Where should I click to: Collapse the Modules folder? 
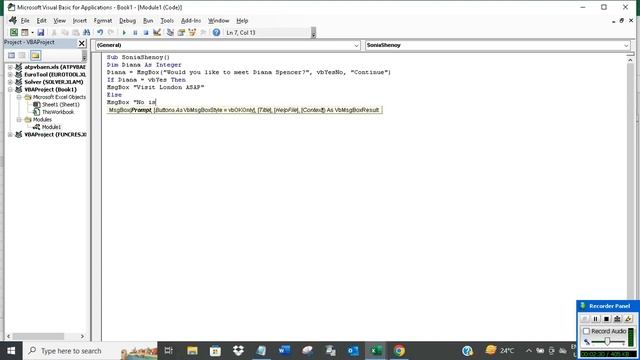tap(19, 120)
